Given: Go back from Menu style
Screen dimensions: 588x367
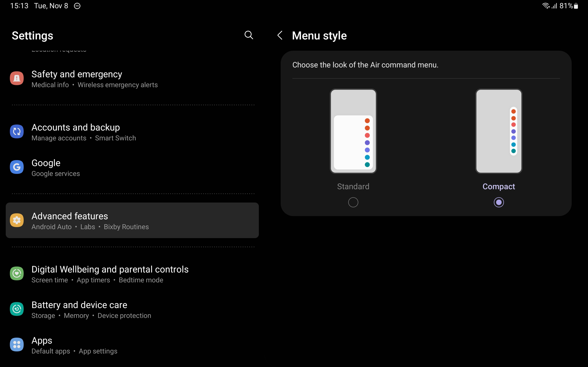Looking at the screenshot, I should 280,35.
